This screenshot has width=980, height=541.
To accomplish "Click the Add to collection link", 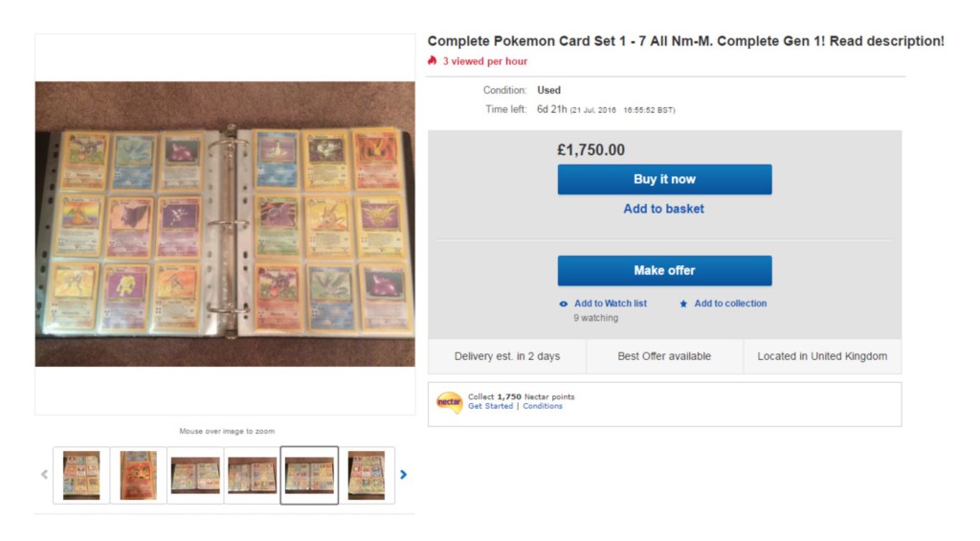I will pyautogui.click(x=730, y=304).
